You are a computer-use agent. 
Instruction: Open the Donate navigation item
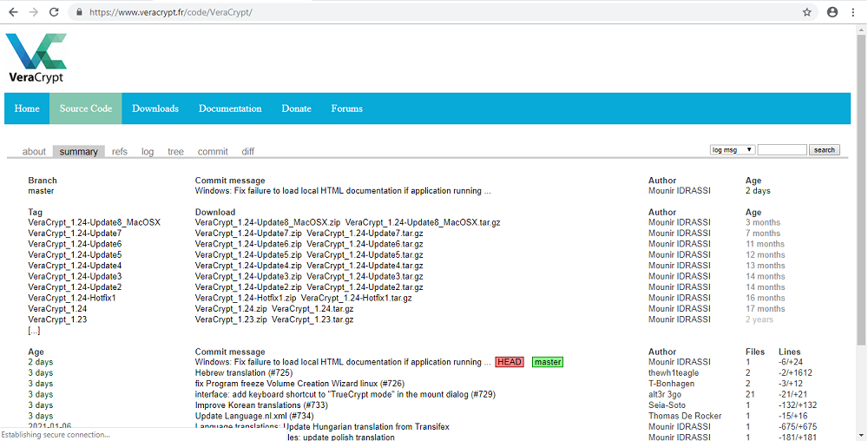tap(297, 109)
